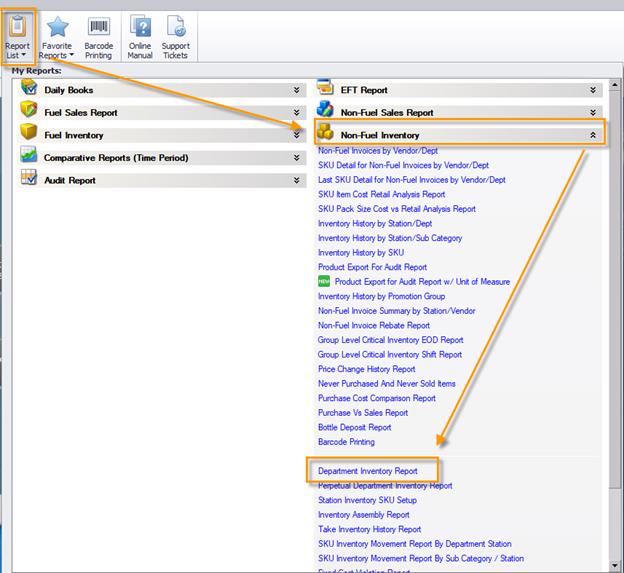Expand the EFT Report section chevron
Image resolution: width=624 pixels, height=573 pixels.
pos(593,90)
